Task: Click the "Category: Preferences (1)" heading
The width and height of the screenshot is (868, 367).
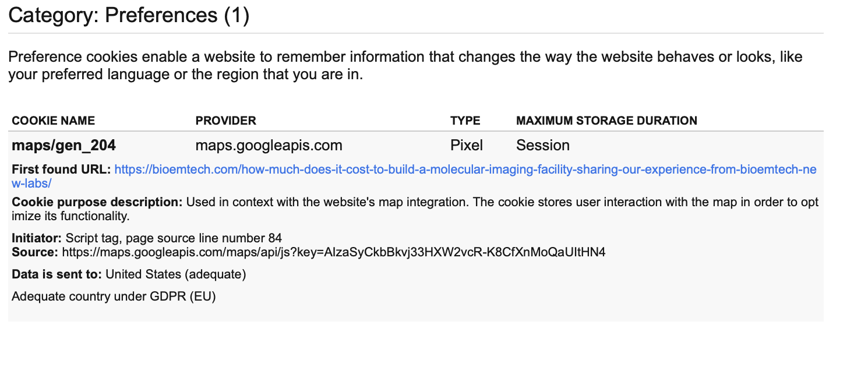Action: (129, 15)
